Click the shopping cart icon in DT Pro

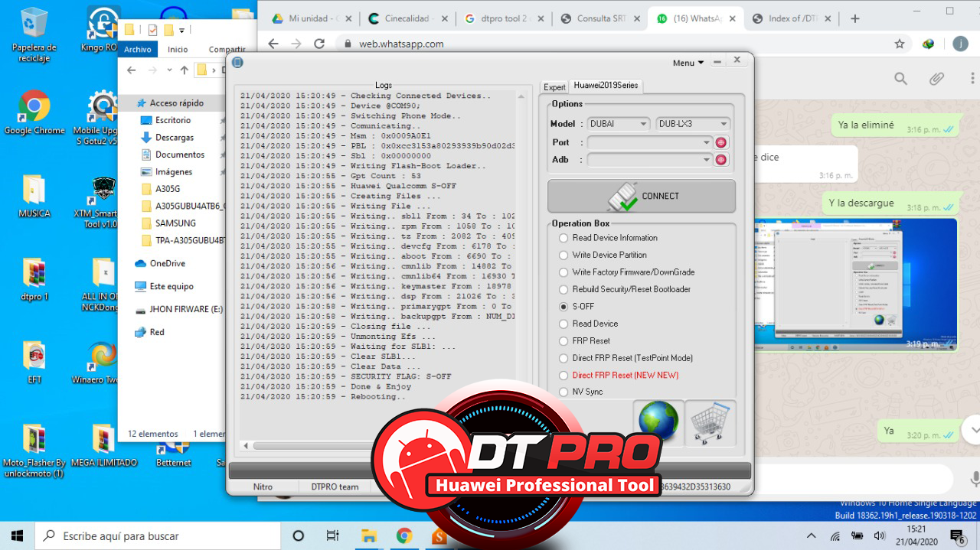pyautogui.click(x=710, y=423)
